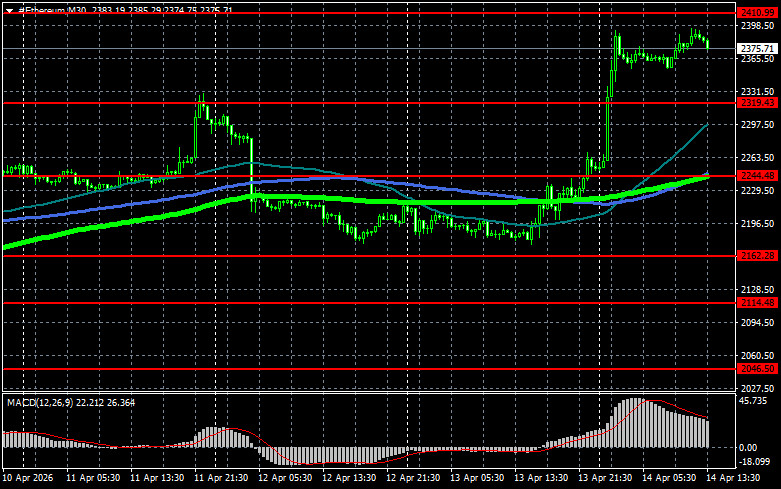This screenshot has width=781, height=489.
Task: Click the 2094.50 price scale value
Action: point(757,323)
